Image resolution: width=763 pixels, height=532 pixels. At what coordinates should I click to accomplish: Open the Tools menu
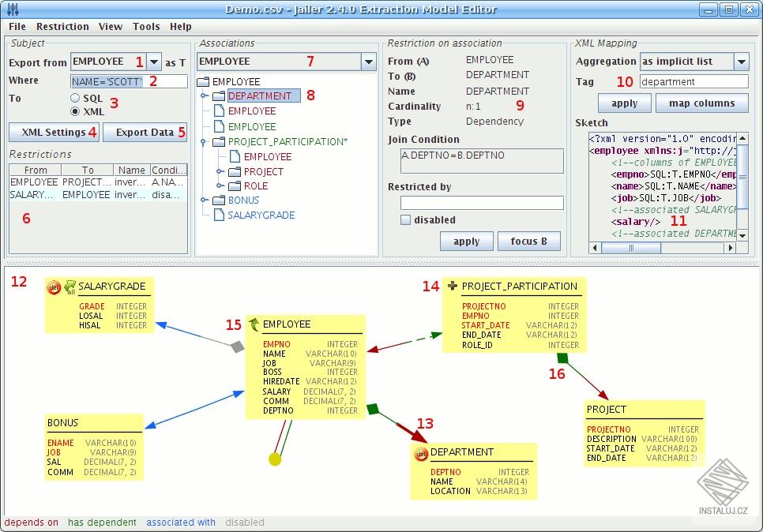(x=146, y=26)
